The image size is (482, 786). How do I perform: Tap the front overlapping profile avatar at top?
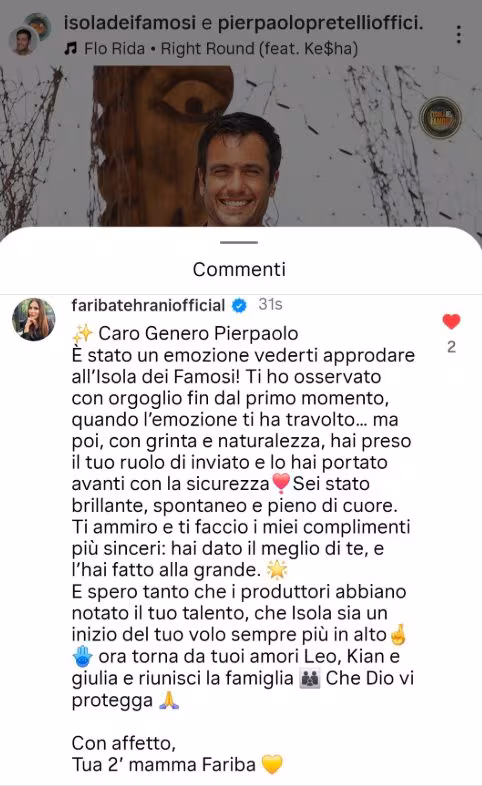click(x=23, y=41)
